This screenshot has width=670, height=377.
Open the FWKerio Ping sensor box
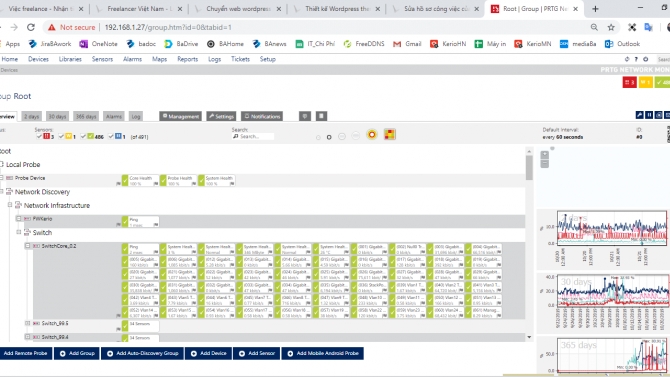click(141, 221)
